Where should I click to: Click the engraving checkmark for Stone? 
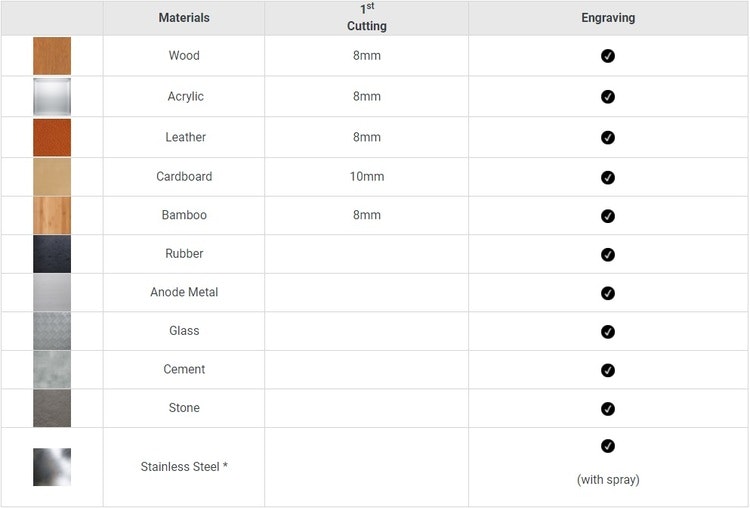[x=608, y=409]
